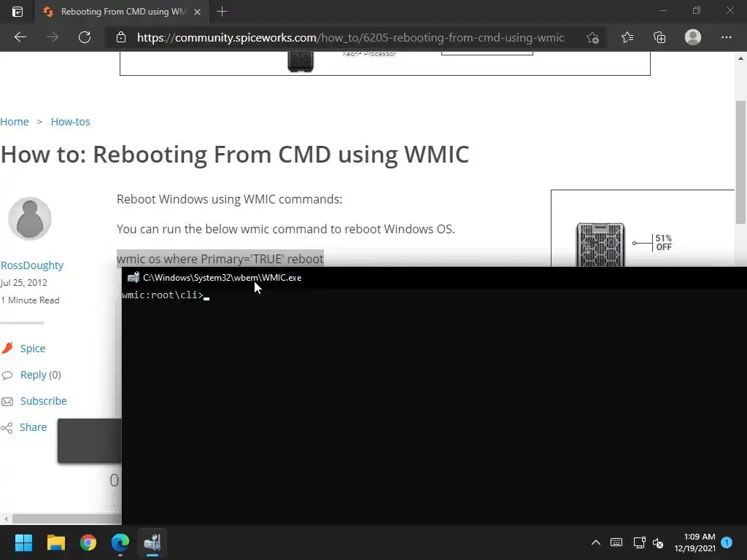747x560 pixels.
Task: Launch Google Chrome from taskbar
Action: coord(88,542)
